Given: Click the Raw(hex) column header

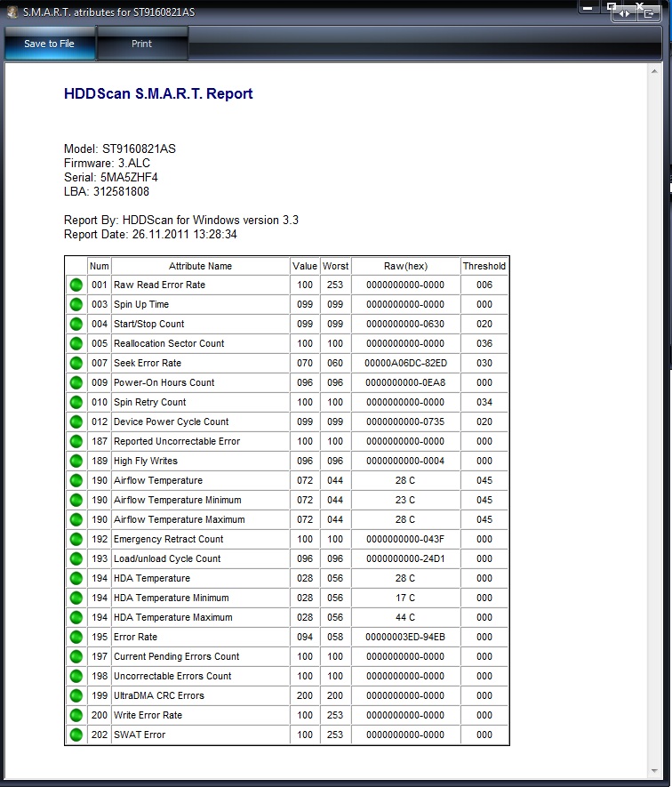Looking at the screenshot, I should coord(405,266).
